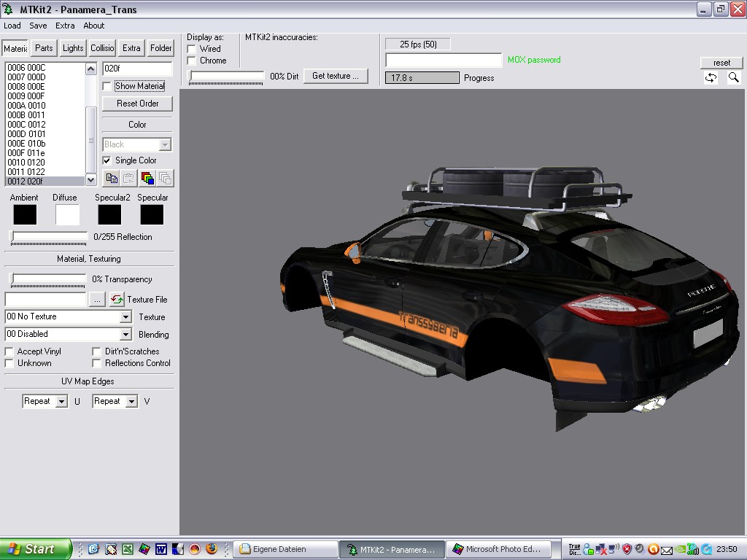
Task: Tick the Accept Vinyl checkbox
Action: 9,351
